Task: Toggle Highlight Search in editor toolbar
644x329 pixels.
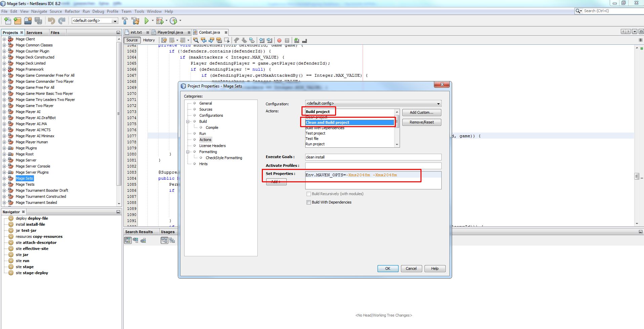Action: click(219, 40)
